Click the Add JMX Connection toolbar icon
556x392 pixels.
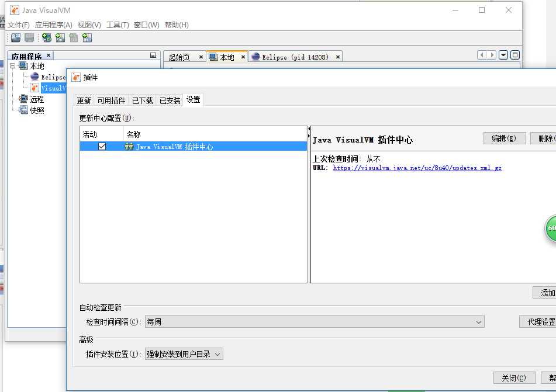point(60,37)
